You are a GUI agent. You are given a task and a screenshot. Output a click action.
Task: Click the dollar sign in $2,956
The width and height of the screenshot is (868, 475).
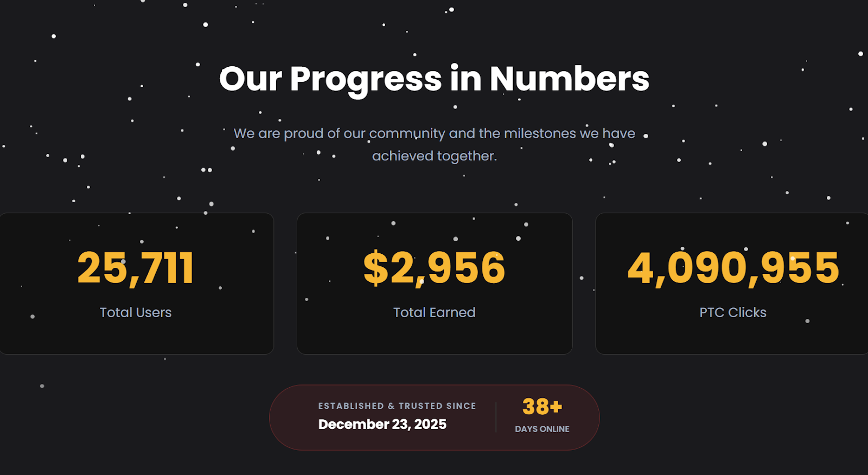coord(376,268)
